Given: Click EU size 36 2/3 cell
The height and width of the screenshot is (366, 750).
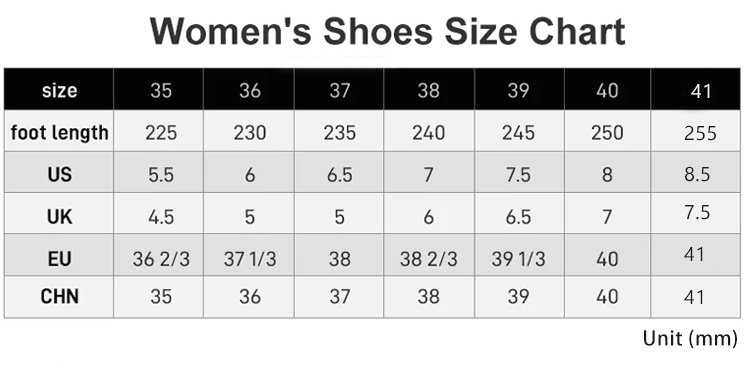Looking at the screenshot, I should [x=161, y=259].
